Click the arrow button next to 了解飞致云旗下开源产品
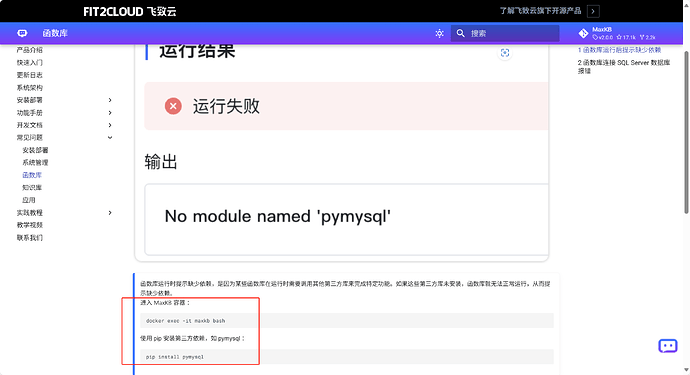This screenshot has width=690, height=375. (x=593, y=11)
